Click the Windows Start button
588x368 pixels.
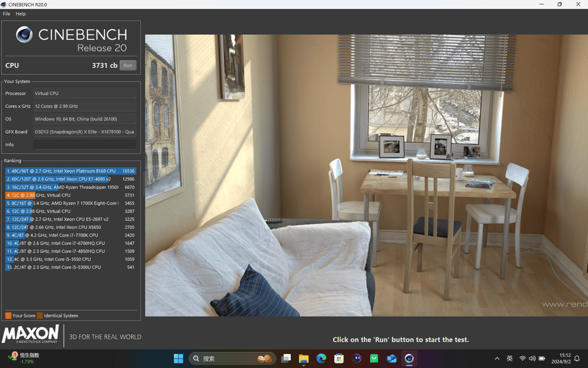[178, 359]
